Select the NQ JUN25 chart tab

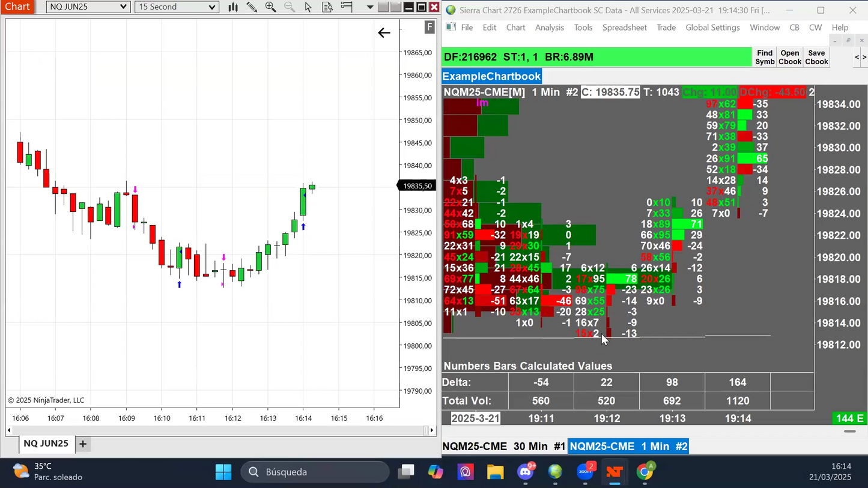pos(46,444)
